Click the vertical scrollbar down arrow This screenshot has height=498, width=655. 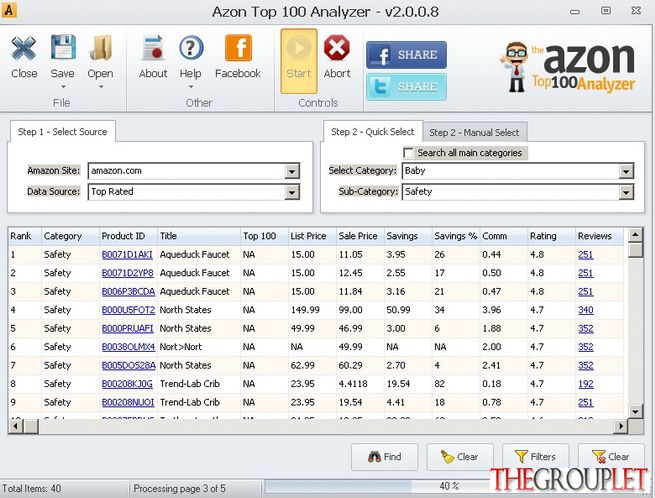(x=635, y=412)
